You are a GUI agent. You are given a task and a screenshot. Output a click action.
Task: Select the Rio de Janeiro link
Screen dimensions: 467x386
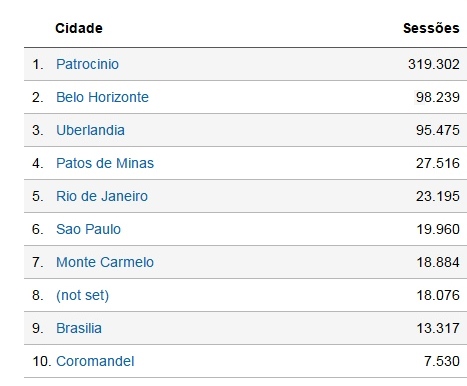click(102, 196)
